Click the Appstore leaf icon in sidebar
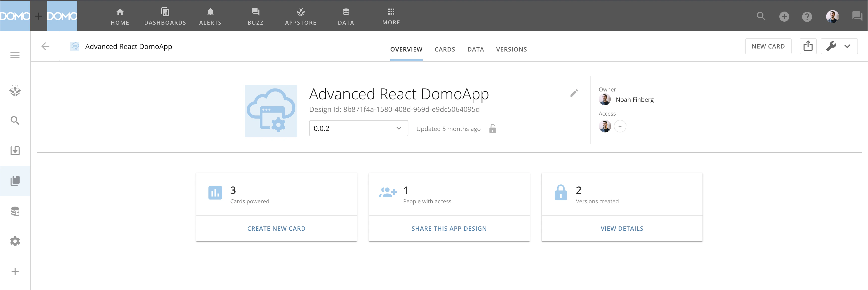This screenshot has height=290, width=868. click(15, 90)
